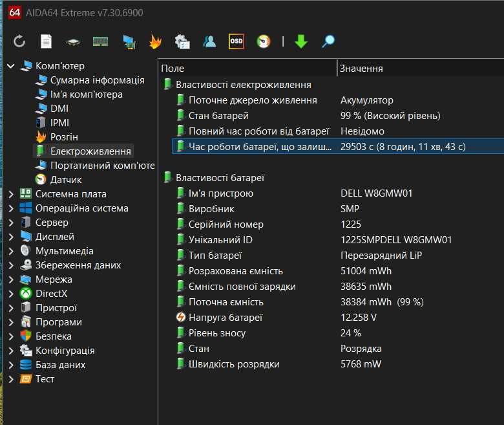Screen dimensions: 504x425
Task: Expand the Тест tree node
Action: (11, 379)
